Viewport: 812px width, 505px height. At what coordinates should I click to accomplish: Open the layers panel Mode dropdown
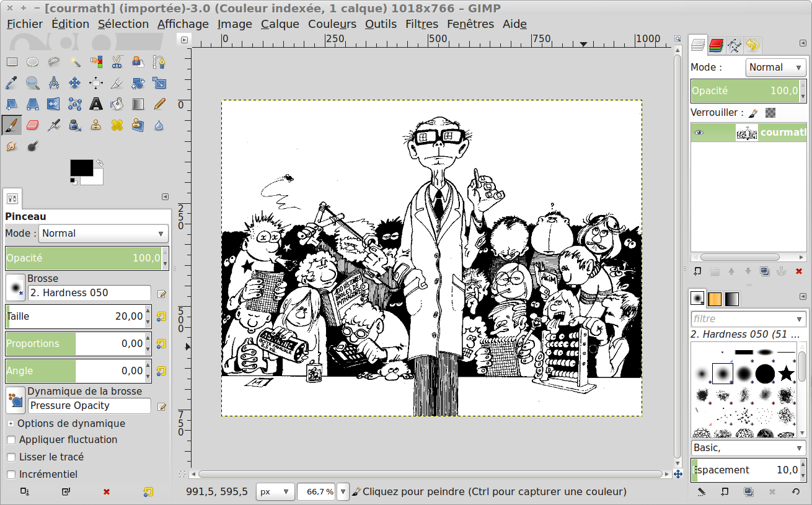pos(775,68)
